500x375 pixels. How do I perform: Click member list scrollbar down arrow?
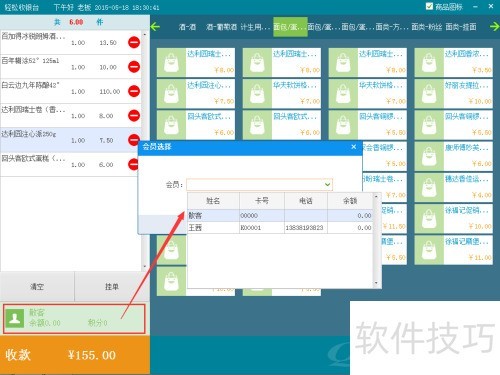click(x=376, y=283)
